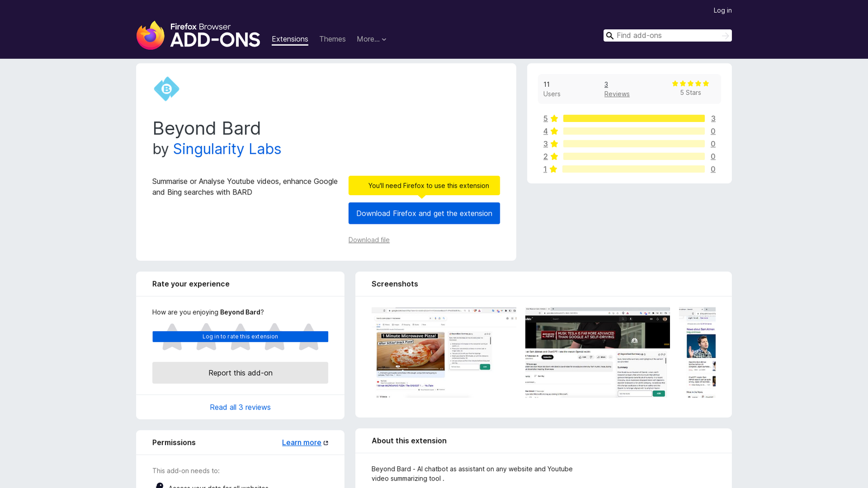
Task: Click the 4-star rating bar
Action: point(634,131)
